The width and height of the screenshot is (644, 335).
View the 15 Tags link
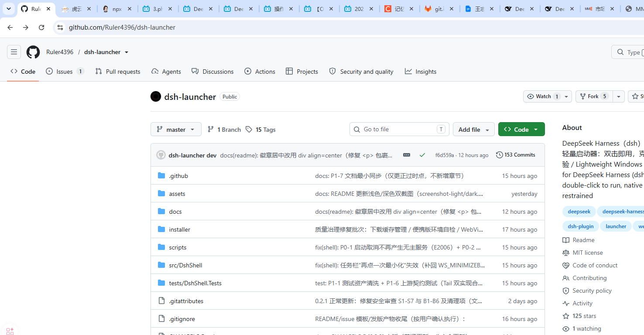pyautogui.click(x=260, y=130)
